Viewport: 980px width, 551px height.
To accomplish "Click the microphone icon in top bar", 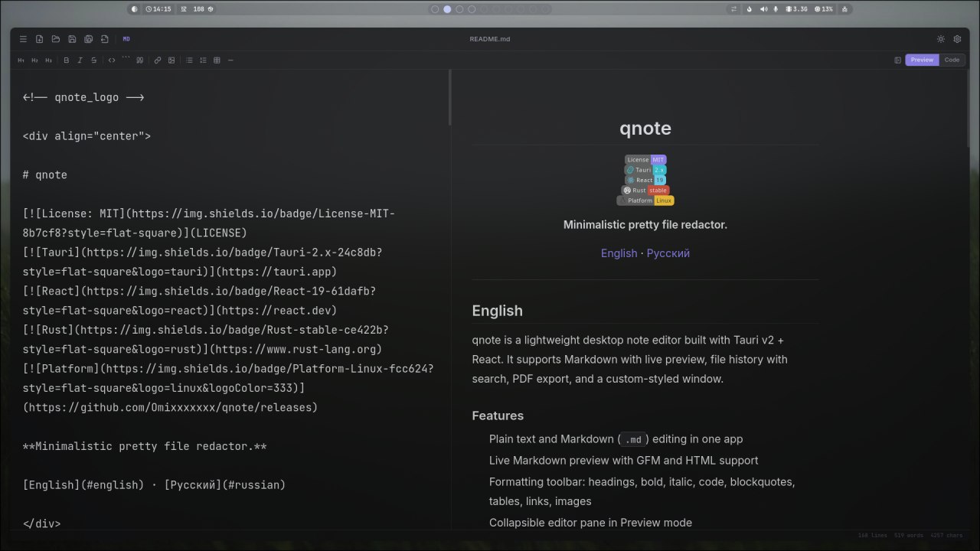I will tap(776, 9).
